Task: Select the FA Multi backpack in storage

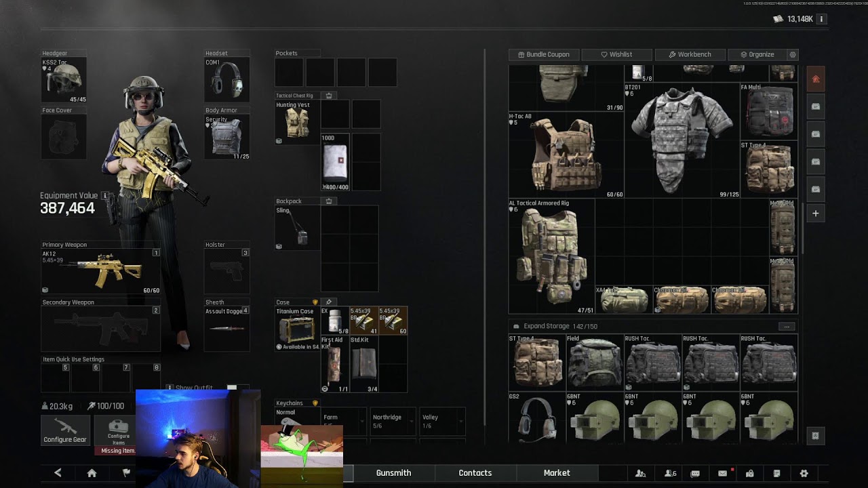Action: 769,112
